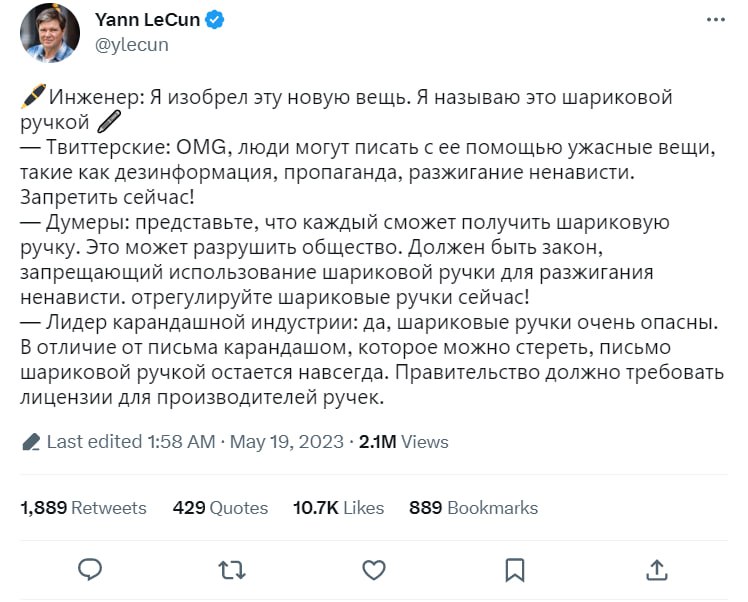Open Yann LeCun's profile picture
The height and width of the screenshot is (602, 748).
[49, 32]
